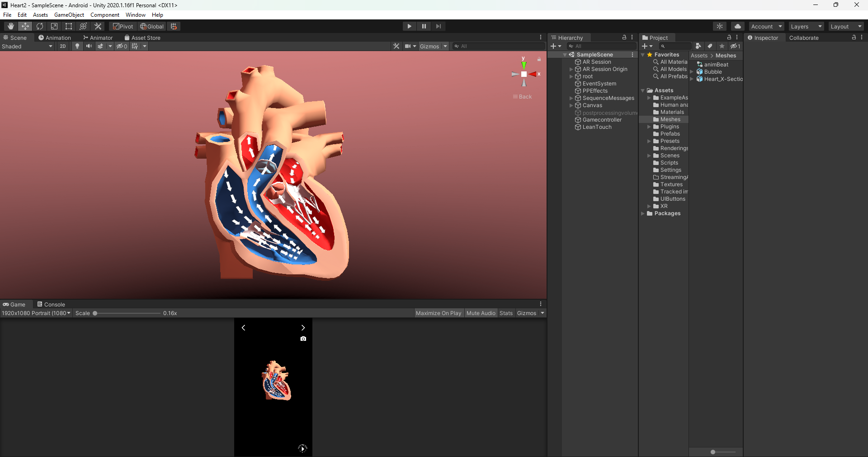Open the Layers dropdown
Screen dimensions: 868x457
pyautogui.click(x=806, y=26)
